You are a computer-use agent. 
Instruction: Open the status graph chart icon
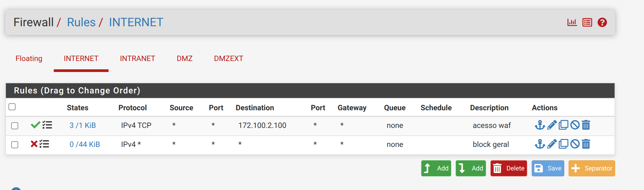[x=572, y=22]
